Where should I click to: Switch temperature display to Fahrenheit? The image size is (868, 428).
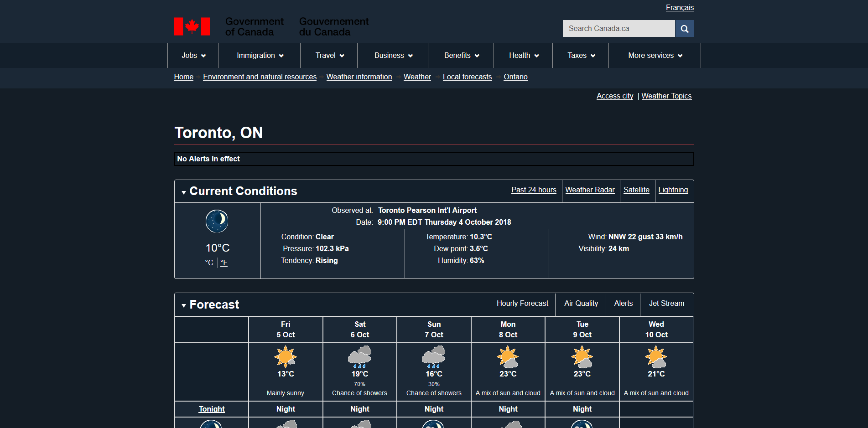(224, 263)
